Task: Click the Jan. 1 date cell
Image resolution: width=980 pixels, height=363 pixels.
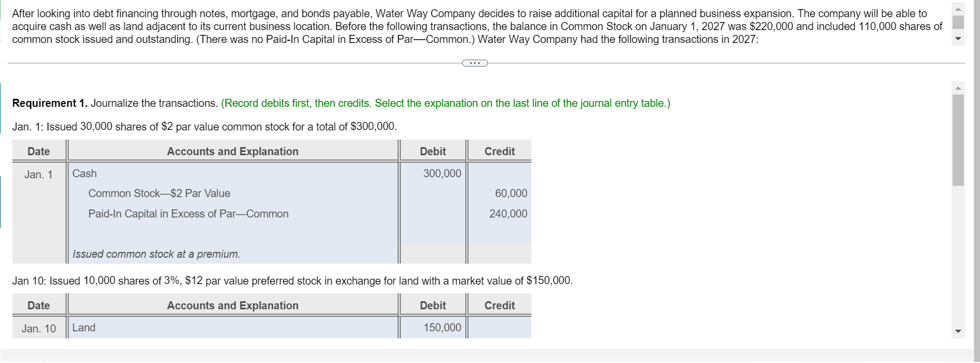Action: [38, 173]
